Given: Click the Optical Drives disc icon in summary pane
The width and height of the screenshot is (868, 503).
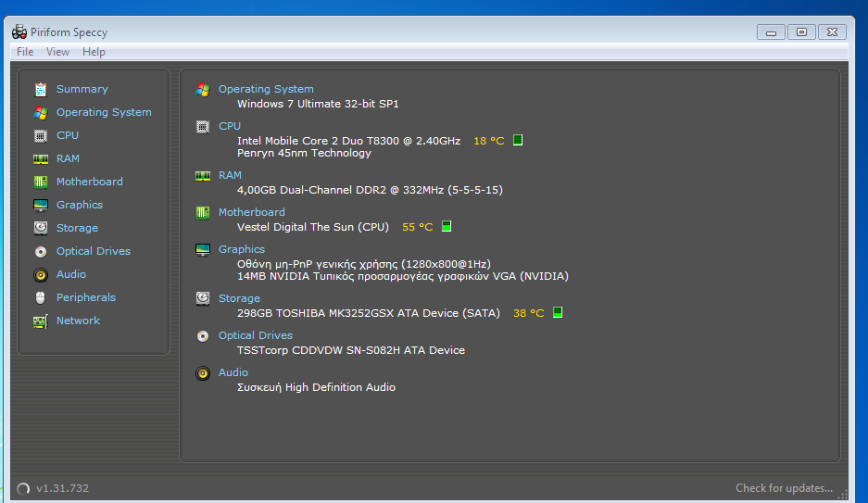Looking at the screenshot, I should (x=203, y=336).
